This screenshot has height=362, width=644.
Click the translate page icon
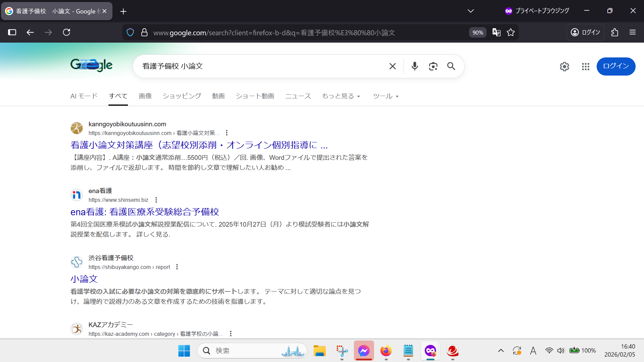point(496,33)
